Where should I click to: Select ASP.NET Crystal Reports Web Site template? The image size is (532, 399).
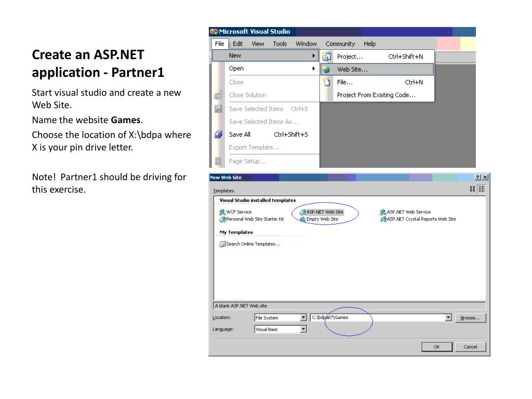(x=418, y=219)
